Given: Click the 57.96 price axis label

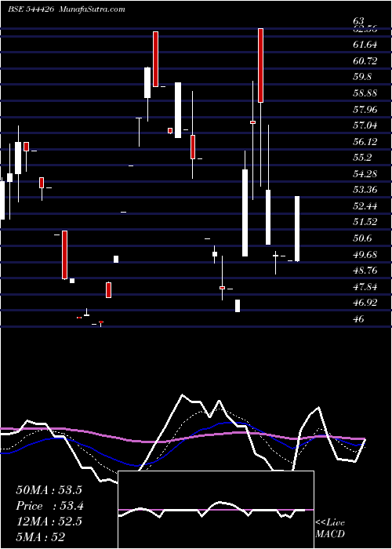Looking at the screenshot, I should [x=365, y=109].
